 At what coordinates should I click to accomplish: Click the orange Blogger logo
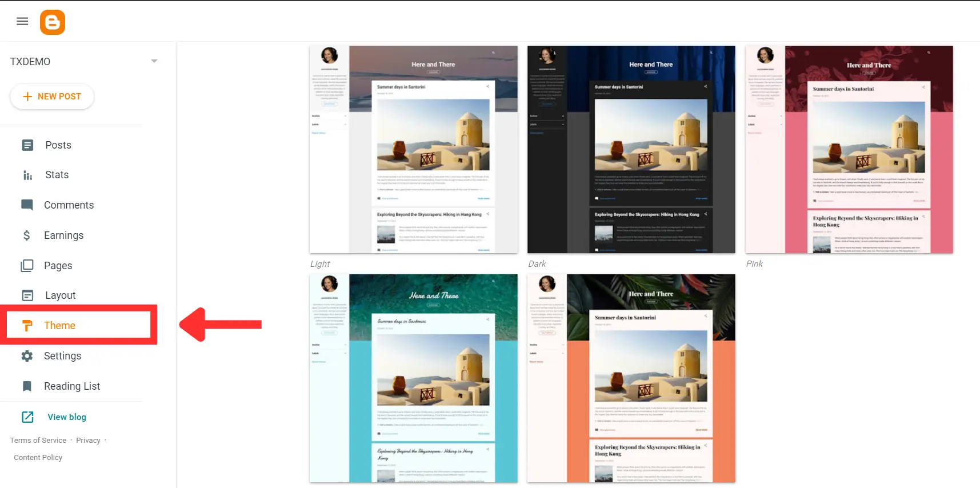(x=53, y=22)
